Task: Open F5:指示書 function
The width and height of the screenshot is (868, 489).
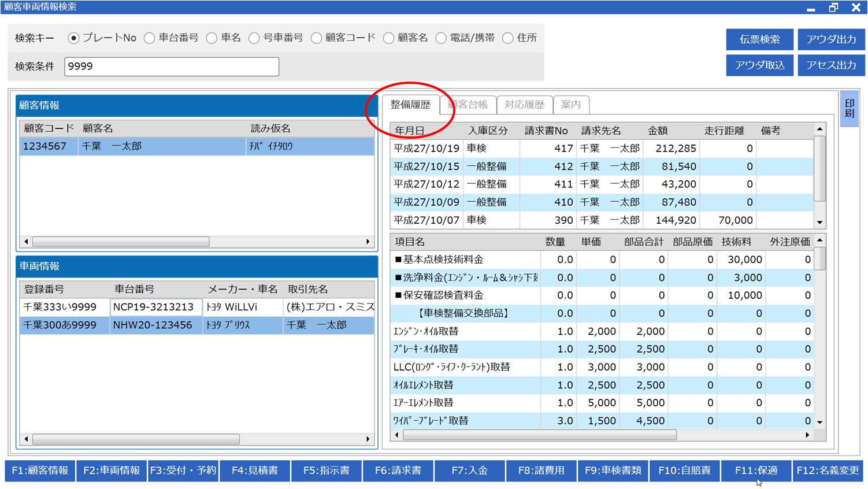Action: 327,471
